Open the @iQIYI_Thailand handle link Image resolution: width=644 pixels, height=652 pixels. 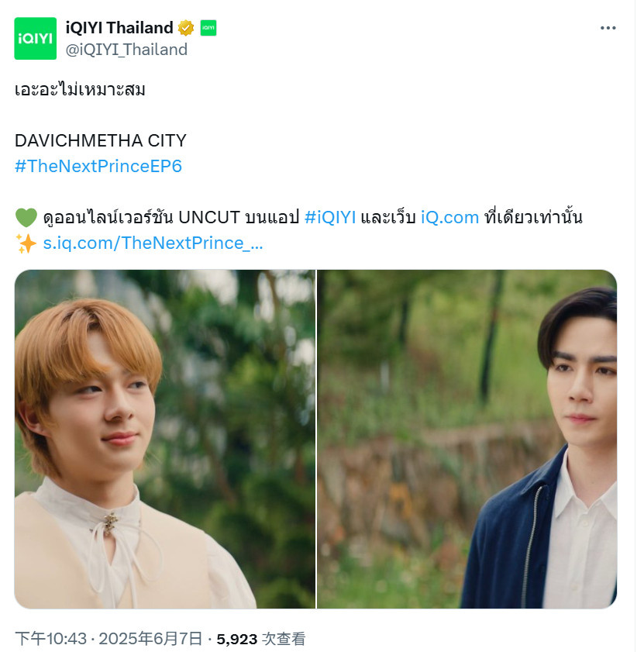(126, 50)
